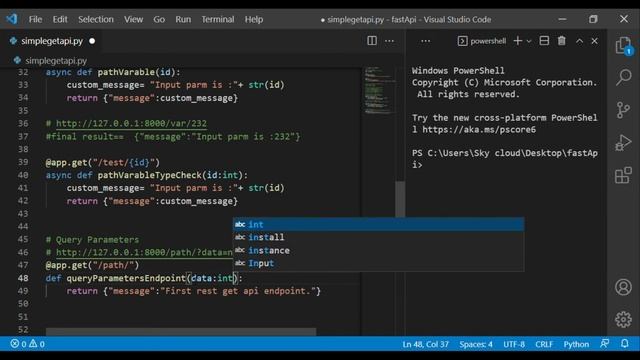The width and height of the screenshot is (640, 360).
Task: Open the Run menu
Action: [183, 19]
